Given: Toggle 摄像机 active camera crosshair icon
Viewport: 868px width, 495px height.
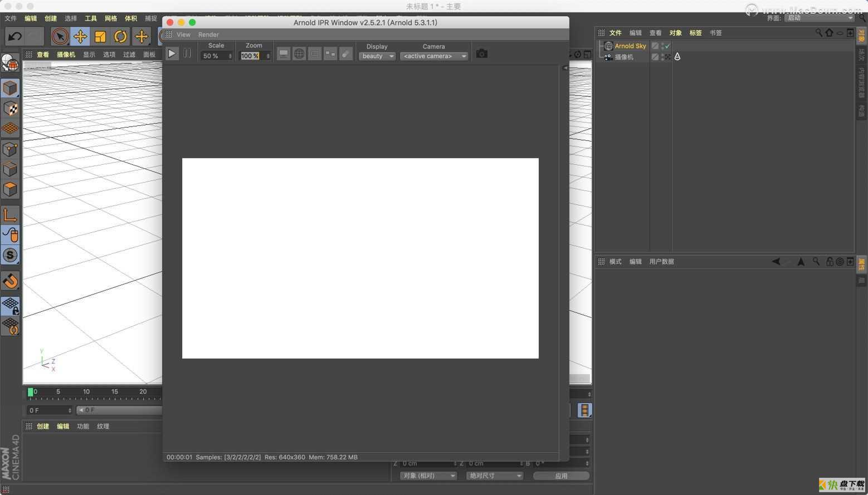Looking at the screenshot, I should coord(667,57).
